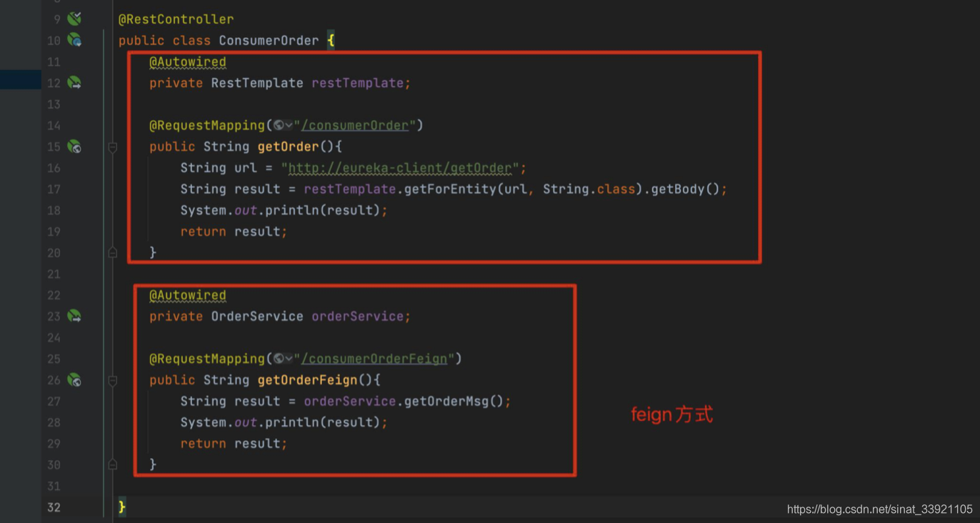The height and width of the screenshot is (523, 980).
Task: Click line number 13 in gutter
Action: coord(54,104)
